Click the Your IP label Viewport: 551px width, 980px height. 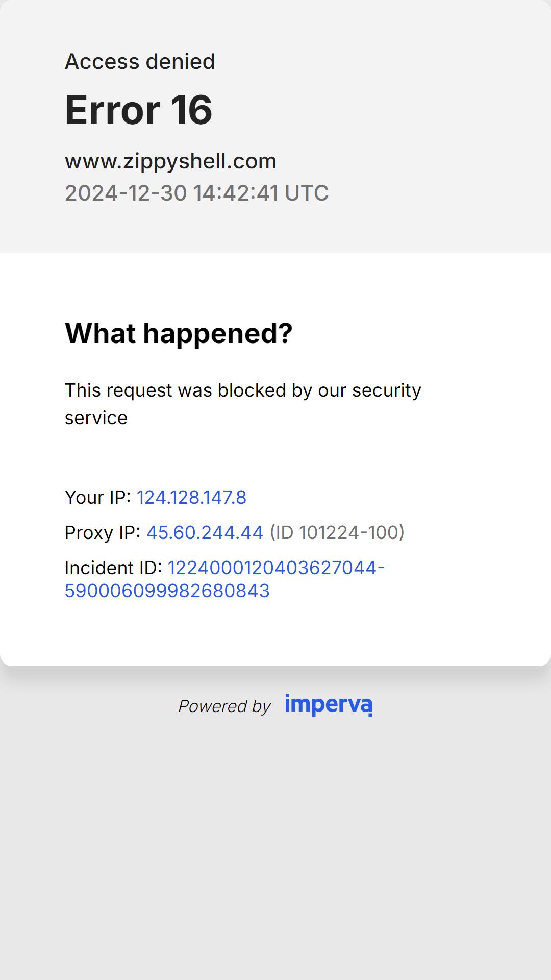click(98, 497)
